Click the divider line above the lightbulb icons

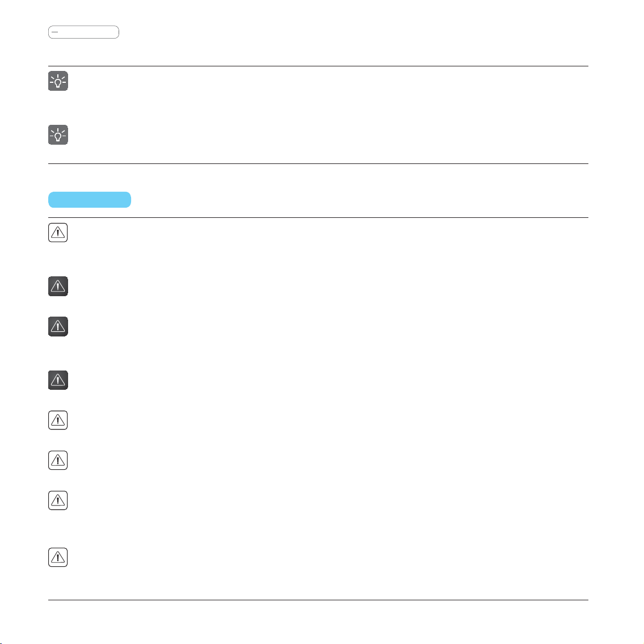click(318, 66)
